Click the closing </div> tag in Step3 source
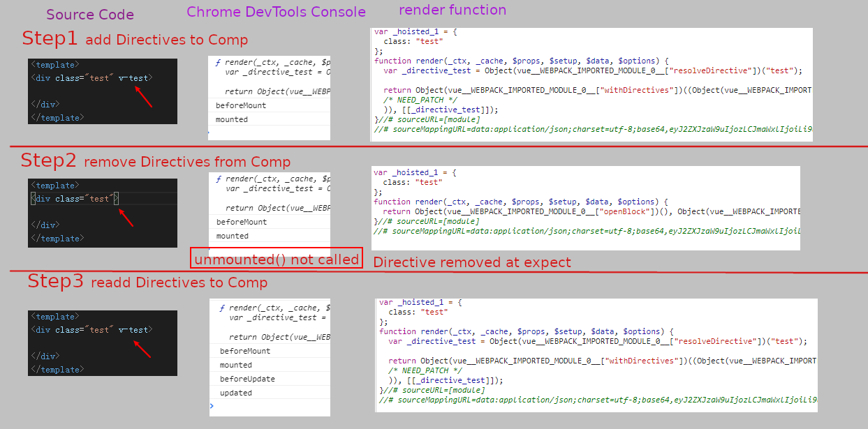This screenshot has height=429, width=868. pos(45,356)
